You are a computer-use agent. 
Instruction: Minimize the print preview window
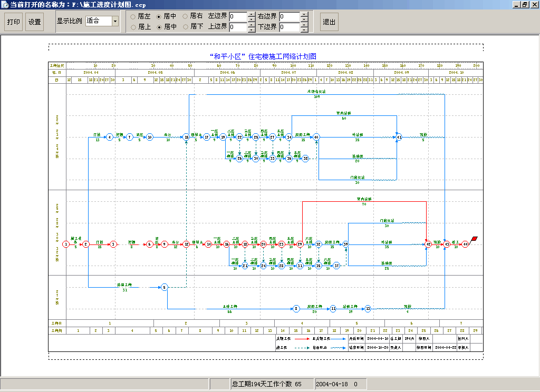click(x=516, y=4)
